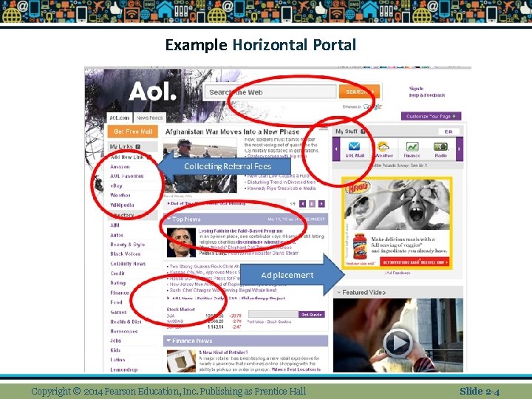The width and height of the screenshot is (532, 399).
Task: Open the Philanthropy Project link
Action: (x=263, y=299)
